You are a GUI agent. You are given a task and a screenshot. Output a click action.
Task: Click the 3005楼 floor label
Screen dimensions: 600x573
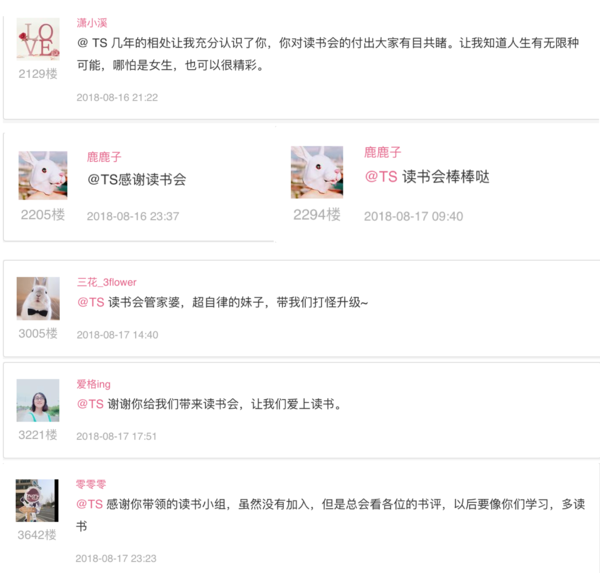(38, 333)
